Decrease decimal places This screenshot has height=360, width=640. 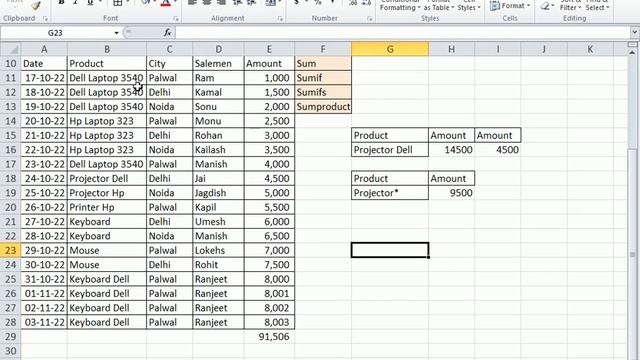point(367,3)
